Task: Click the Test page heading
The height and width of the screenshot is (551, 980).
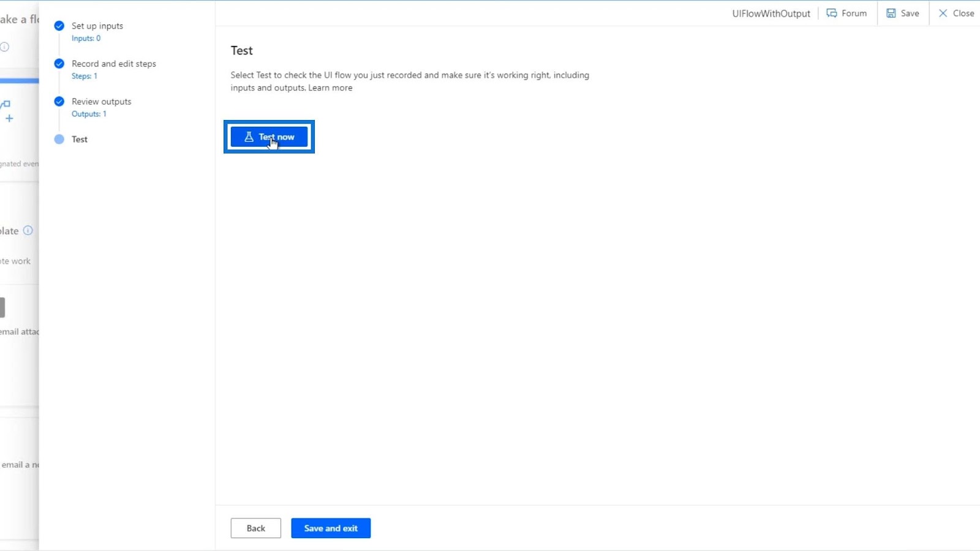Action: (242, 51)
